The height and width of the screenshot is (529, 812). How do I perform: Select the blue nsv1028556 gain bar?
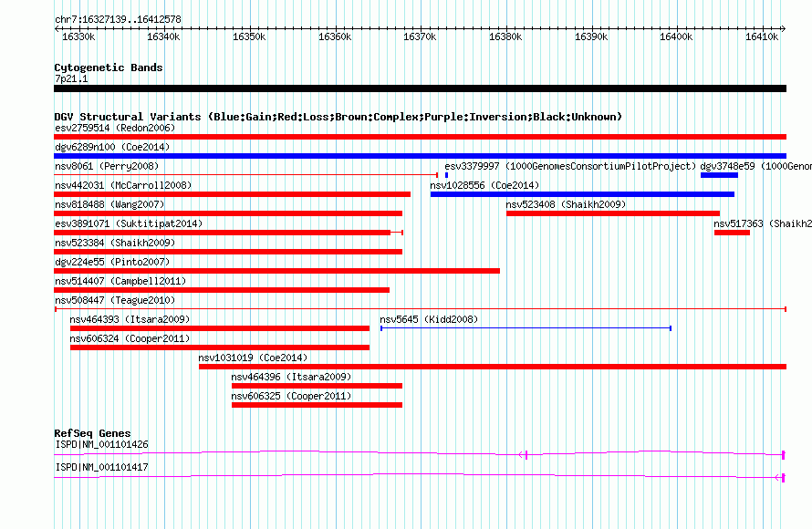click(583, 194)
